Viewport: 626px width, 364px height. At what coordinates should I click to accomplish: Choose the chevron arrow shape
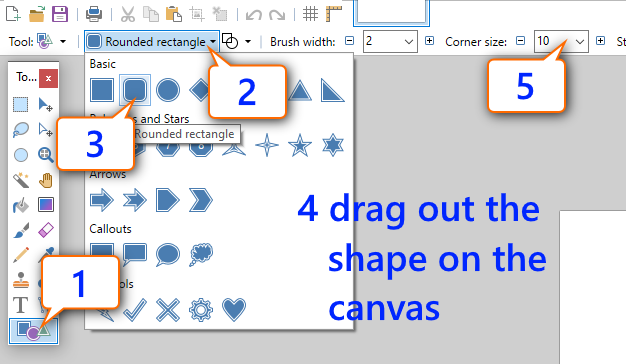[x=200, y=200]
